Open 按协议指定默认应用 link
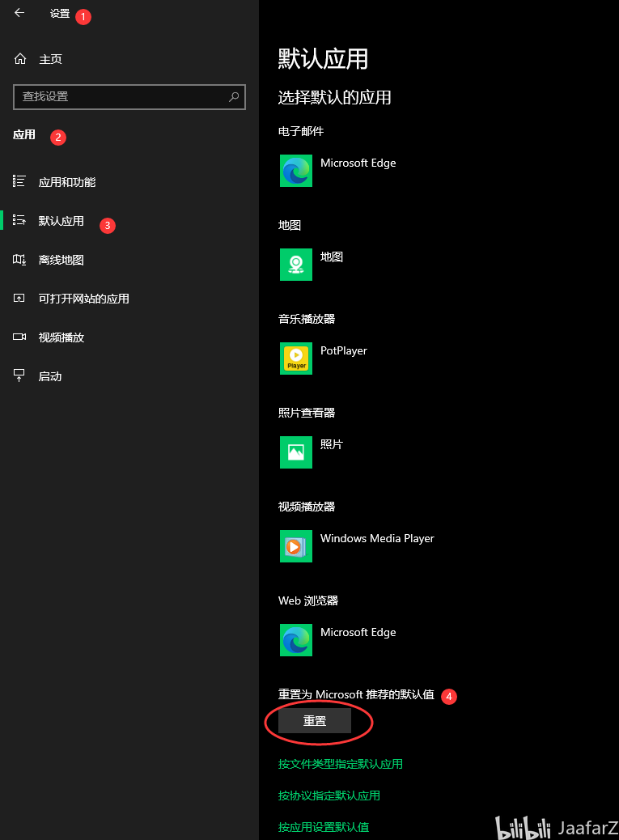Image resolution: width=619 pixels, height=840 pixels. pyautogui.click(x=329, y=795)
